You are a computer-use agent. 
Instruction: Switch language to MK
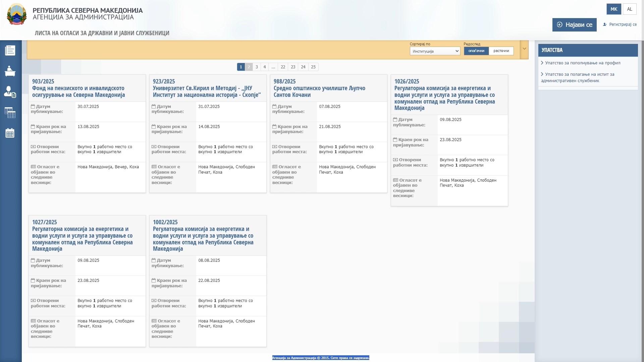[x=613, y=9]
